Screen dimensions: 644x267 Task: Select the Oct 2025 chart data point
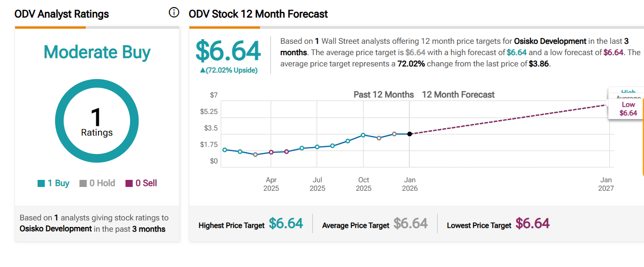point(363,135)
